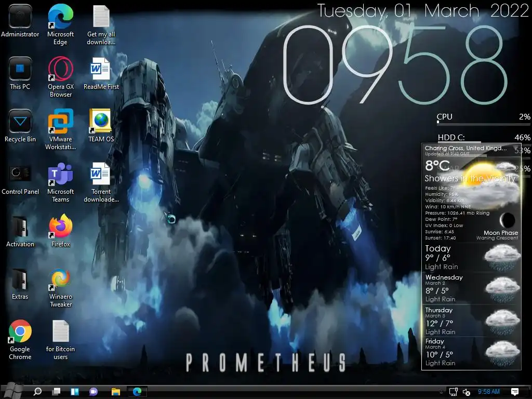Click the muted volume tray icon

coord(467,392)
